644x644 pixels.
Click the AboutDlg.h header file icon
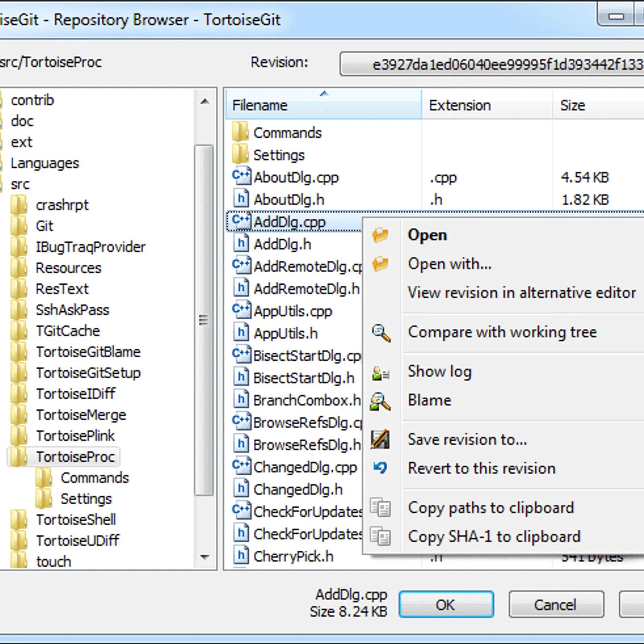click(241, 199)
